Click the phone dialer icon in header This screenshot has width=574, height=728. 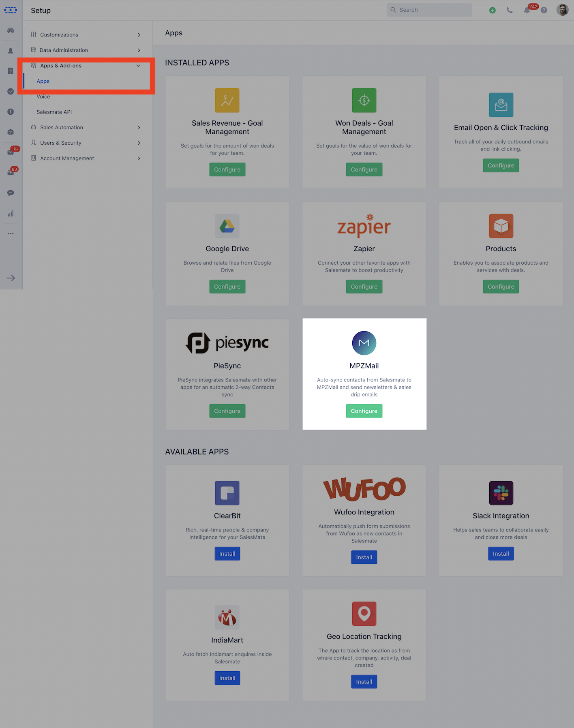coord(510,10)
